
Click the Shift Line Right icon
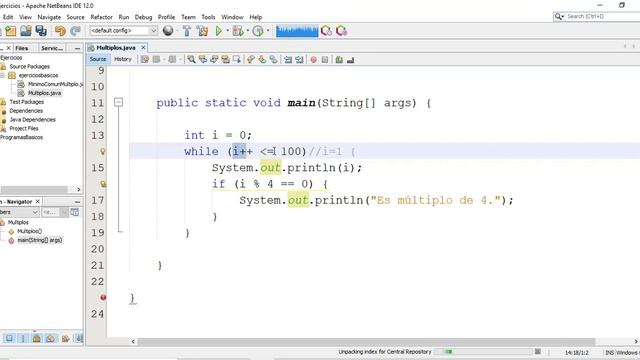tap(300, 60)
